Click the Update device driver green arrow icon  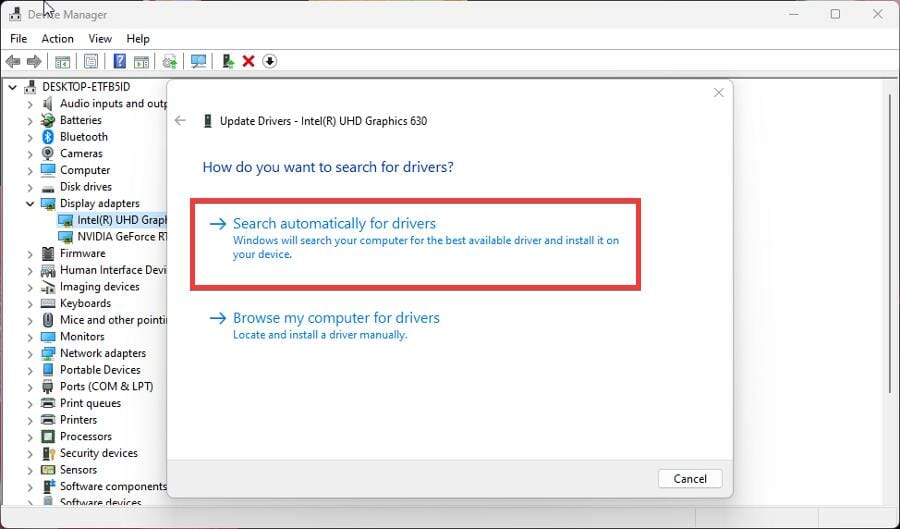point(228,61)
